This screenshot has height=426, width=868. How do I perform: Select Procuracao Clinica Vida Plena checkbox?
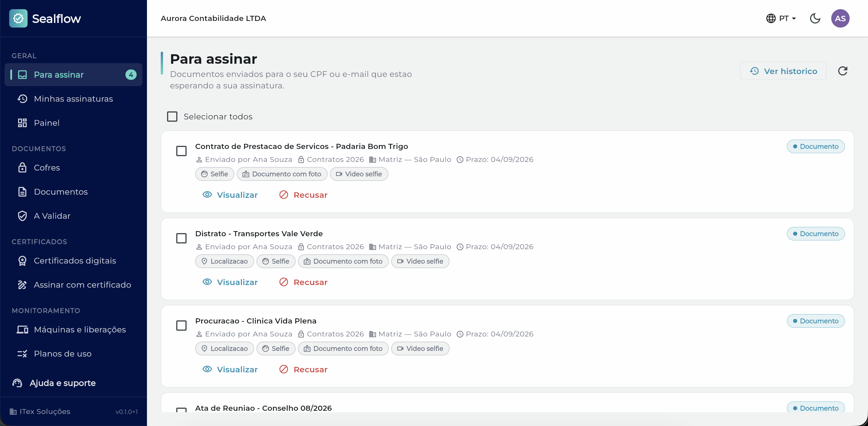pyautogui.click(x=181, y=325)
